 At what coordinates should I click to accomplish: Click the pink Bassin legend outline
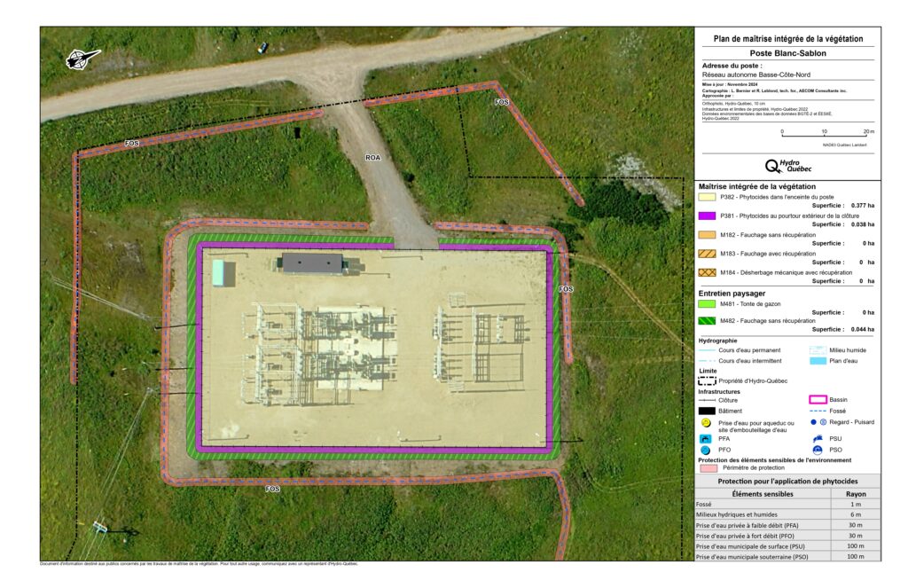pos(818,400)
